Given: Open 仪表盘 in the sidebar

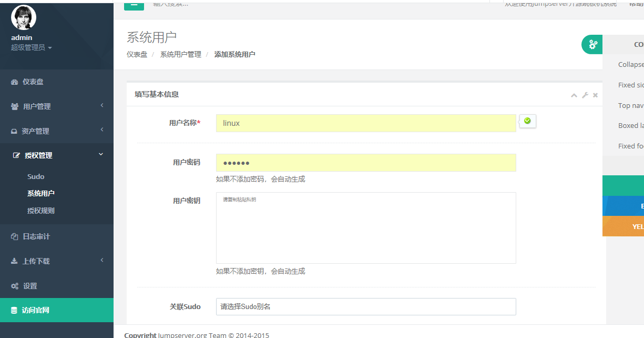Looking at the screenshot, I should (57, 82).
